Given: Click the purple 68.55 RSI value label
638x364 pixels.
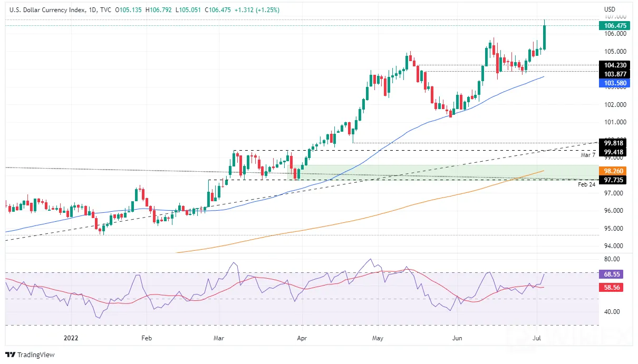Looking at the screenshot, I should pos(613,274).
